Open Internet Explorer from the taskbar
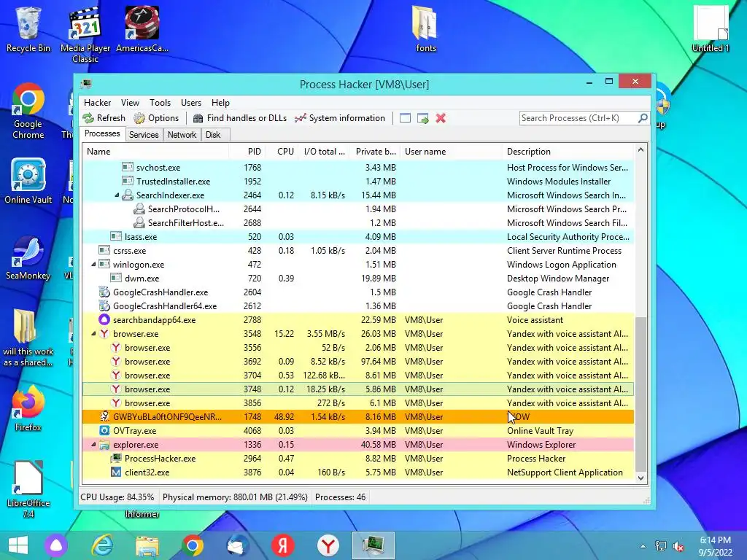The height and width of the screenshot is (560, 747). pyautogui.click(x=102, y=545)
